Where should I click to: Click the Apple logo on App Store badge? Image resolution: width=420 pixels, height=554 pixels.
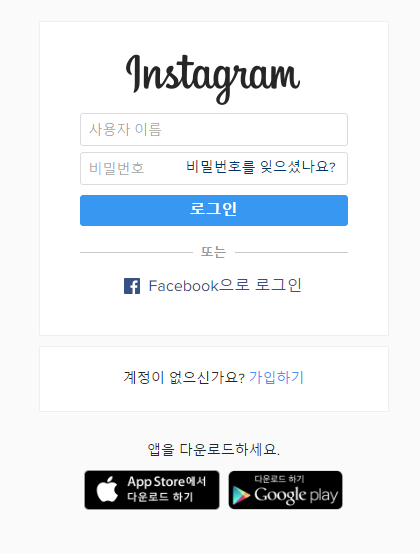coord(107,489)
